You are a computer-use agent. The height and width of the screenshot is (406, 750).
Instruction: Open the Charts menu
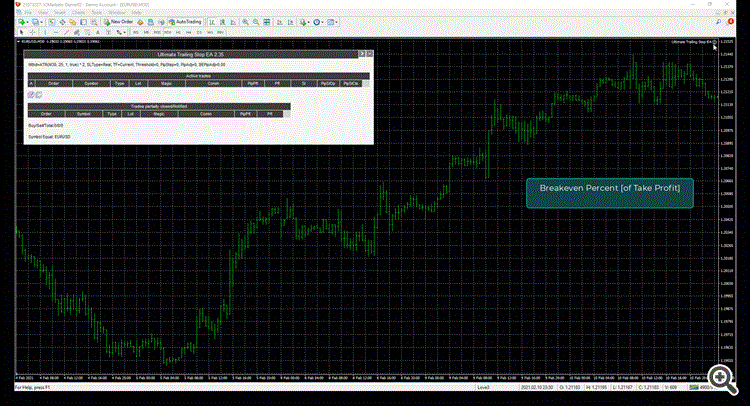pos(78,12)
